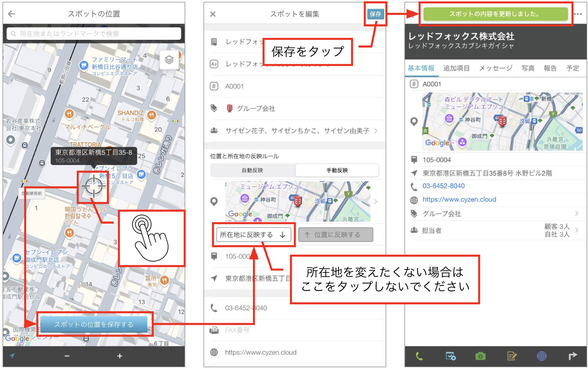
Task: Select the 富所 寿司 restaurant pin
Action: coord(165,280)
